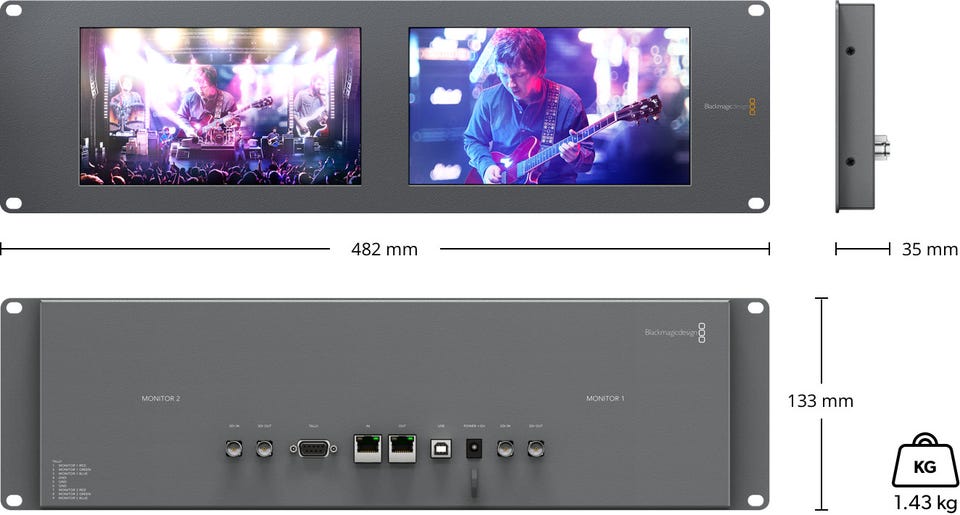
Task: Click the right monitor showing the guitarist close-up
Action: point(549,106)
